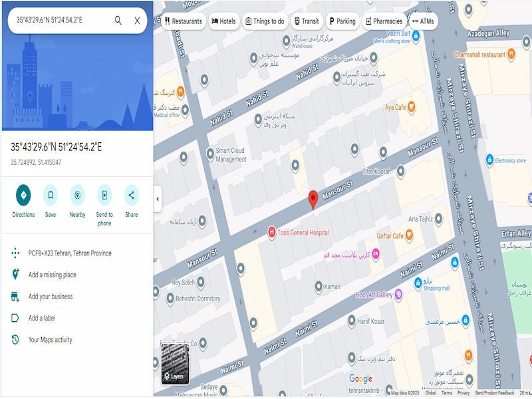Select the Shopping mall marker

click(x=418, y=283)
